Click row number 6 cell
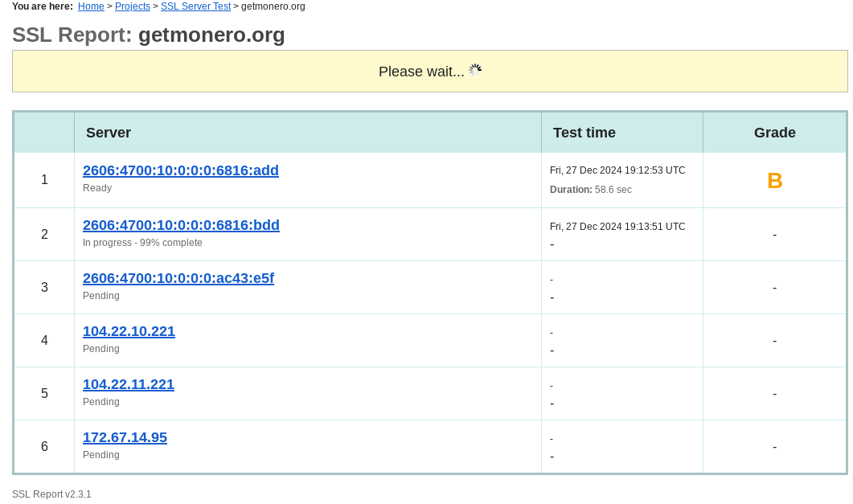 [x=44, y=447]
